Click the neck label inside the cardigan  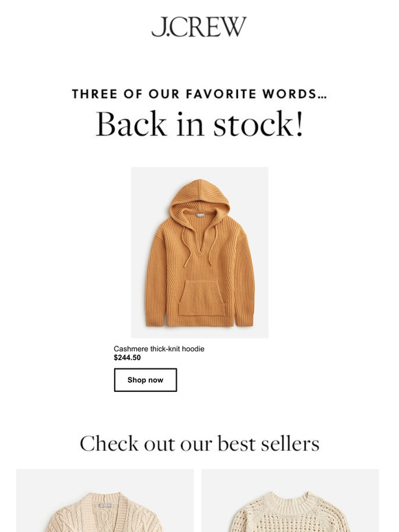click(x=105, y=505)
